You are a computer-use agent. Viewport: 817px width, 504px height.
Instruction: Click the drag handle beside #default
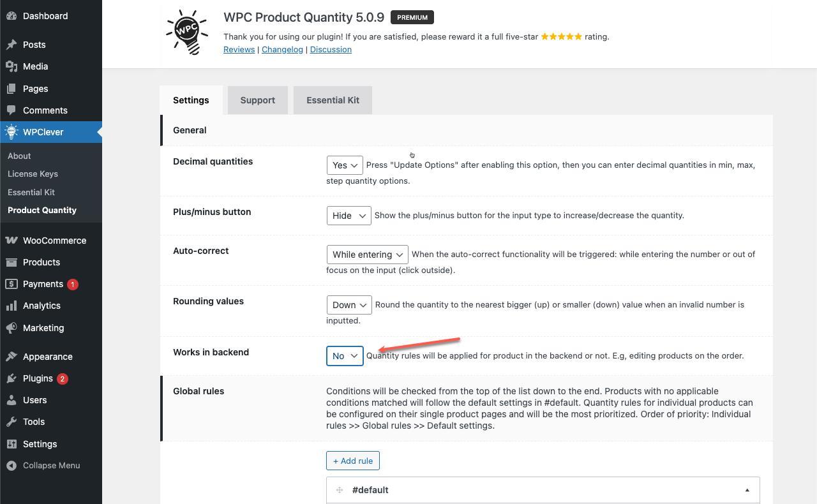pos(340,490)
